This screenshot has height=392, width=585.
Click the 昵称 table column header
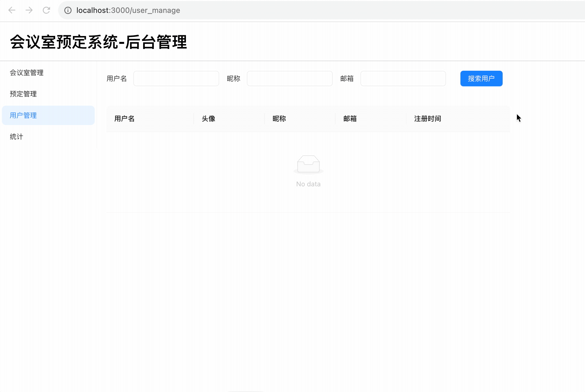pyautogui.click(x=279, y=119)
